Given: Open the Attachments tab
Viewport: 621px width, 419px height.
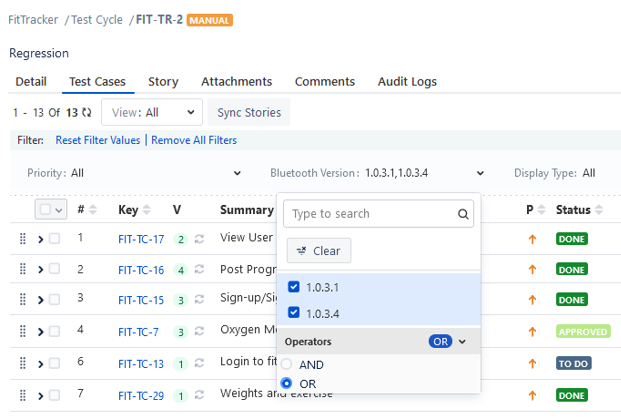Looking at the screenshot, I should (236, 81).
